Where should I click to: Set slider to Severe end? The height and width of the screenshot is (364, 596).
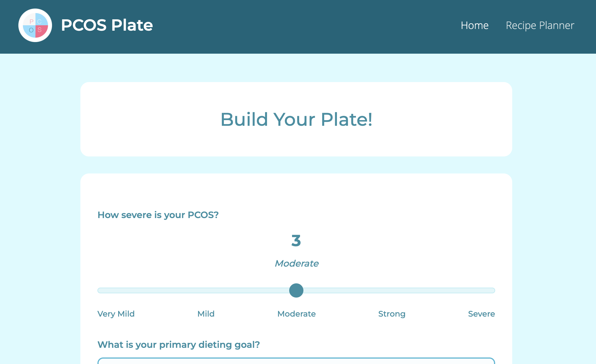[x=493, y=290]
